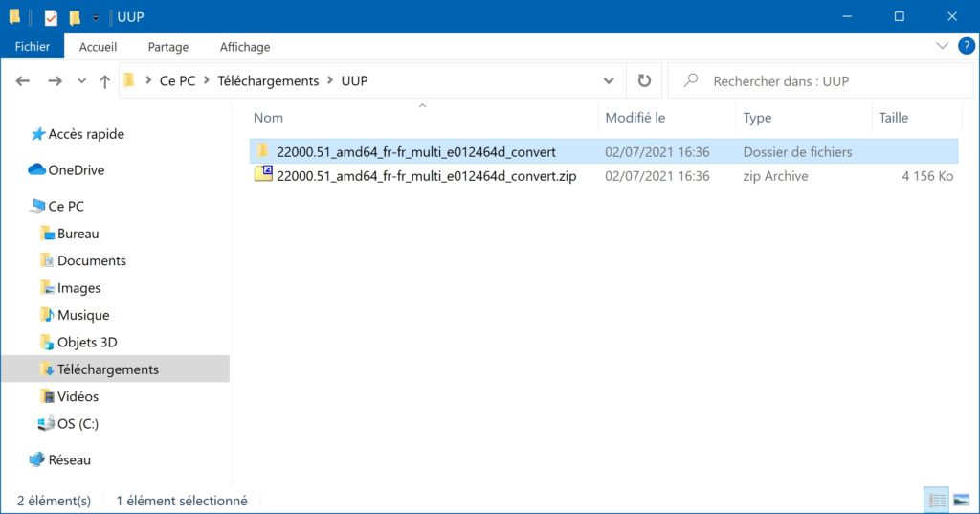Open OS (C:) drive in navigation pane
980x514 pixels.
click(78, 424)
